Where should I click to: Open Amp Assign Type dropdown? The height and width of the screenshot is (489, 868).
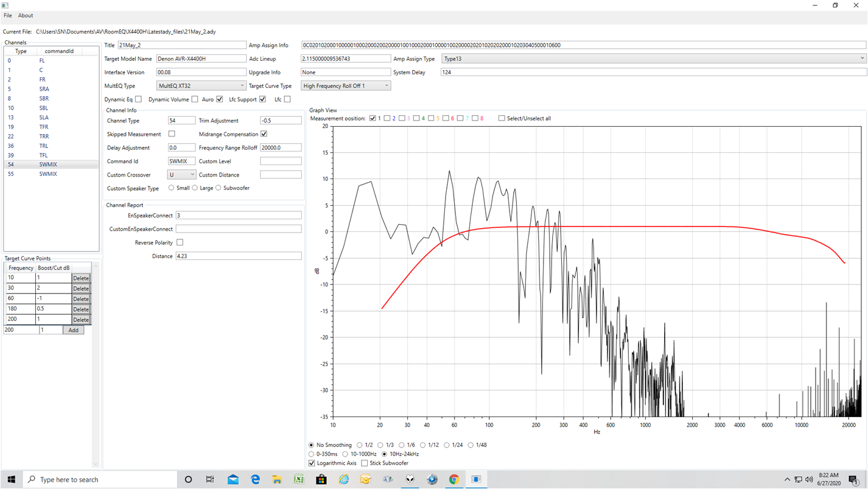tap(653, 59)
